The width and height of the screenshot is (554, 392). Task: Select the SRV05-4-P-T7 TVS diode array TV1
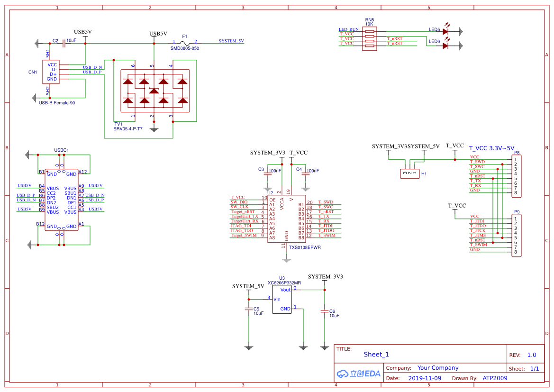pyautogui.click(x=154, y=90)
